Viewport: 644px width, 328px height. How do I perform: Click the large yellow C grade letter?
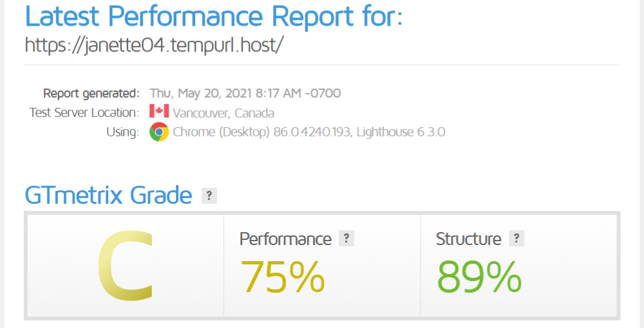126,266
